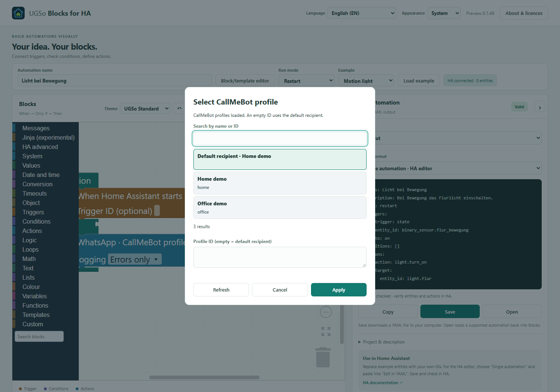Screen dimensions: 560x392
Task: Click the workspace horizontal scrollbar
Action: [x=204, y=377]
